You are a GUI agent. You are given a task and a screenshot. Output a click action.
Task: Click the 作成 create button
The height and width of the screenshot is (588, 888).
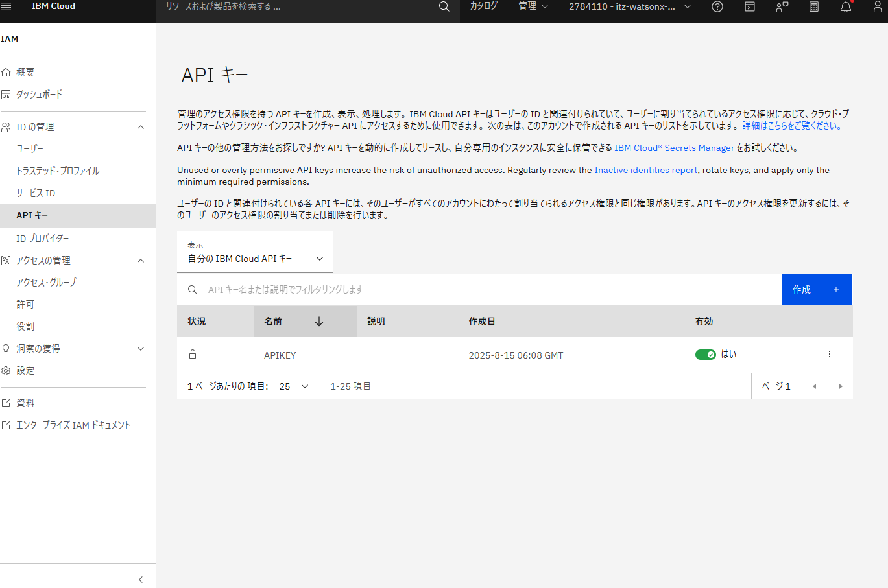tap(817, 290)
